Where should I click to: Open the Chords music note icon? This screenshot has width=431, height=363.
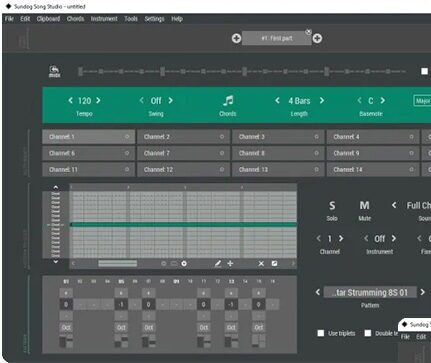[228, 100]
